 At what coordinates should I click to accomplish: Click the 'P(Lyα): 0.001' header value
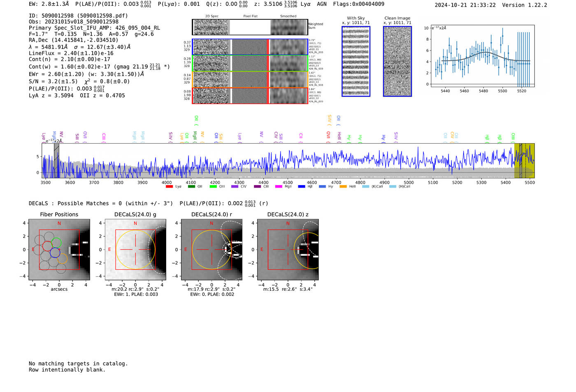coord(179,4)
